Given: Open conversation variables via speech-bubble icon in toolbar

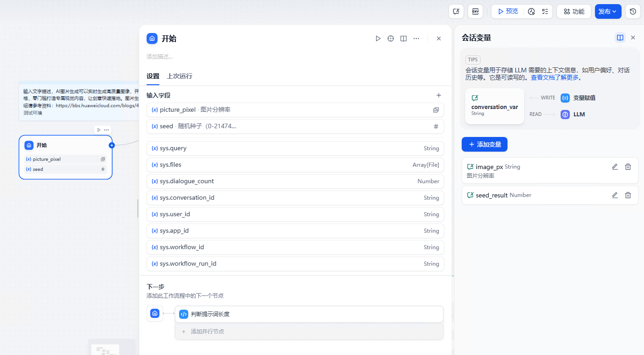Looking at the screenshot, I should (456, 11).
